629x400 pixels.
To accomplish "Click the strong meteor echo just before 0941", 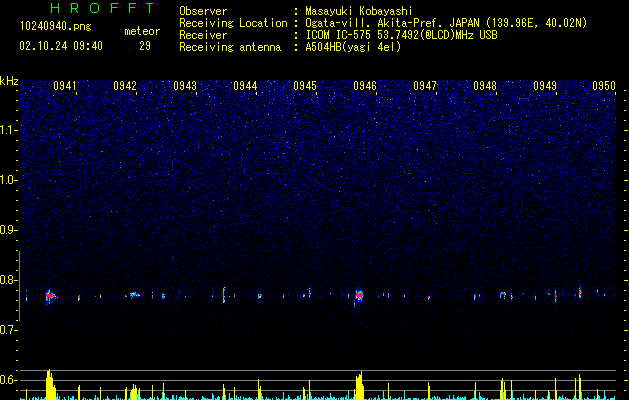I will pos(50,296).
